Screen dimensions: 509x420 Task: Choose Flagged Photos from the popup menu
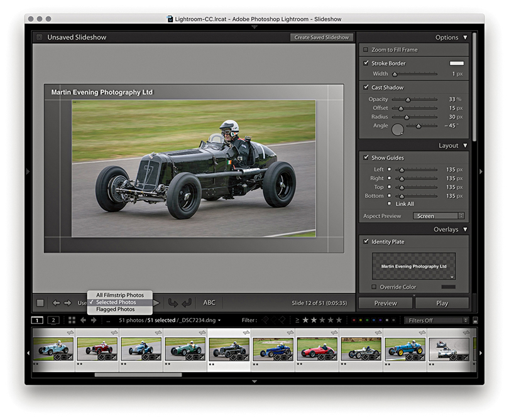pyautogui.click(x=116, y=310)
